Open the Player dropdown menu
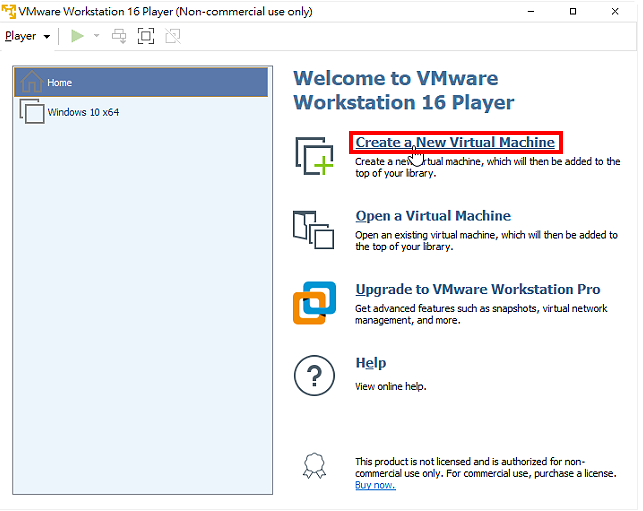 (27, 36)
